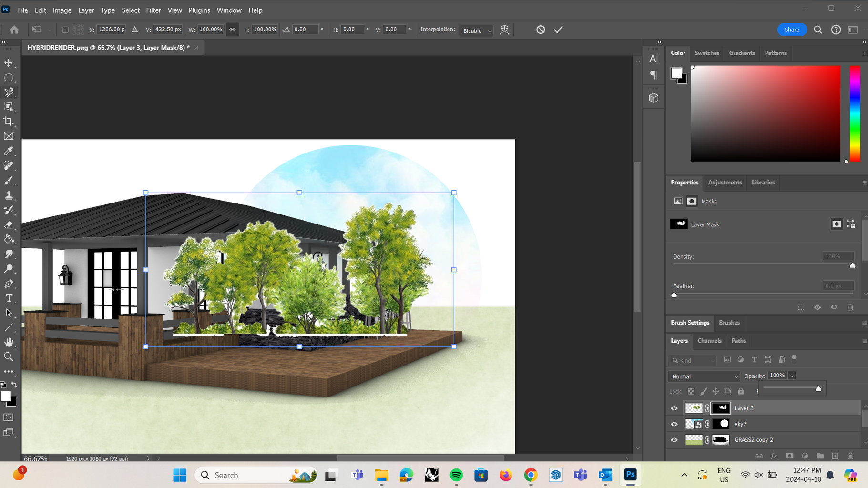Open the Opacity dropdown in Layers panel

[x=791, y=376]
